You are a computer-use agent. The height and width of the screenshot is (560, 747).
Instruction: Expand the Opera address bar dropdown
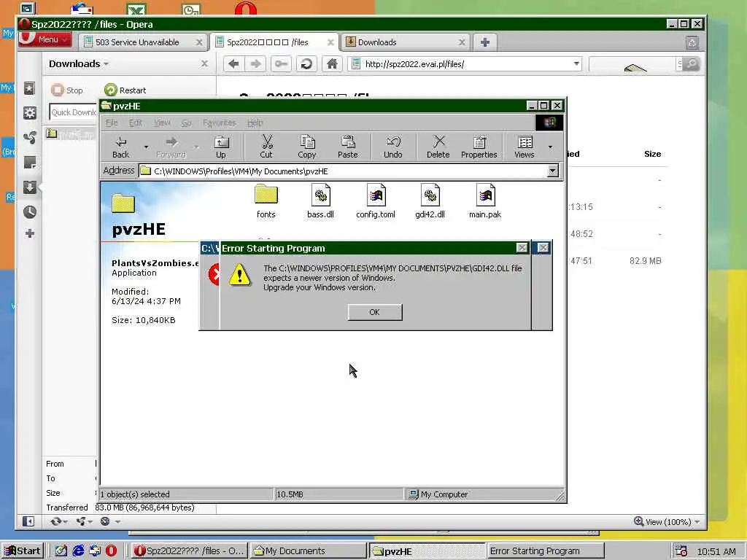click(576, 64)
